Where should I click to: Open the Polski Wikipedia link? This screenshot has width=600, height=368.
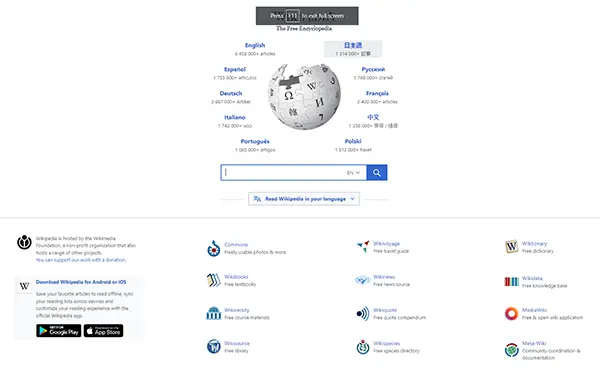pos(353,142)
